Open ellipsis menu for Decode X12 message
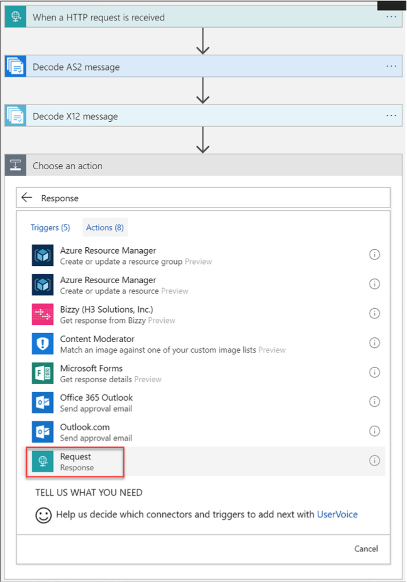407x582 pixels. pyautogui.click(x=391, y=116)
